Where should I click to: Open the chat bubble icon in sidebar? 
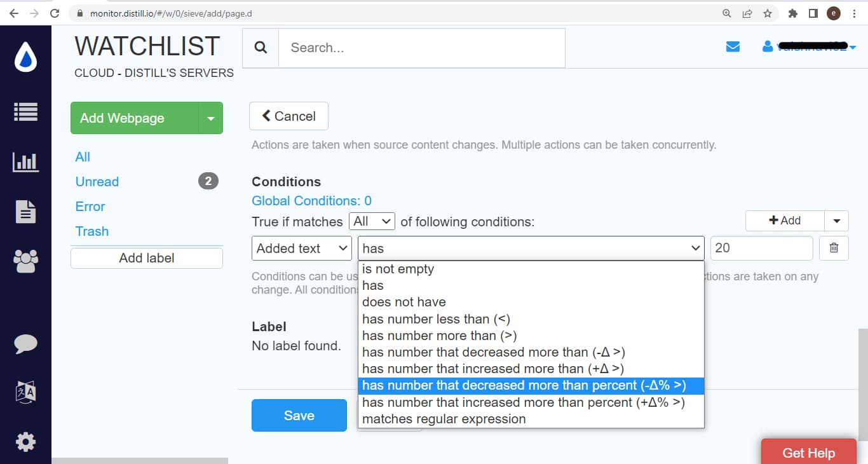[25, 344]
